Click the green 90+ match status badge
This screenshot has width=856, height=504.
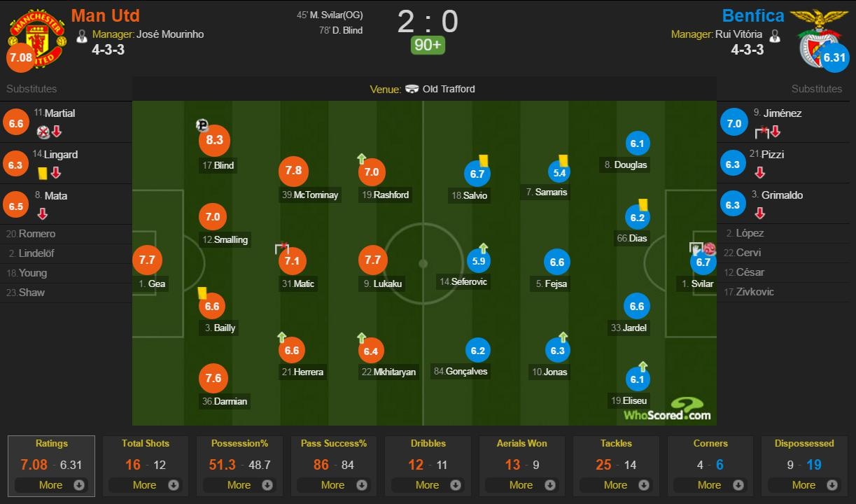[x=428, y=45]
